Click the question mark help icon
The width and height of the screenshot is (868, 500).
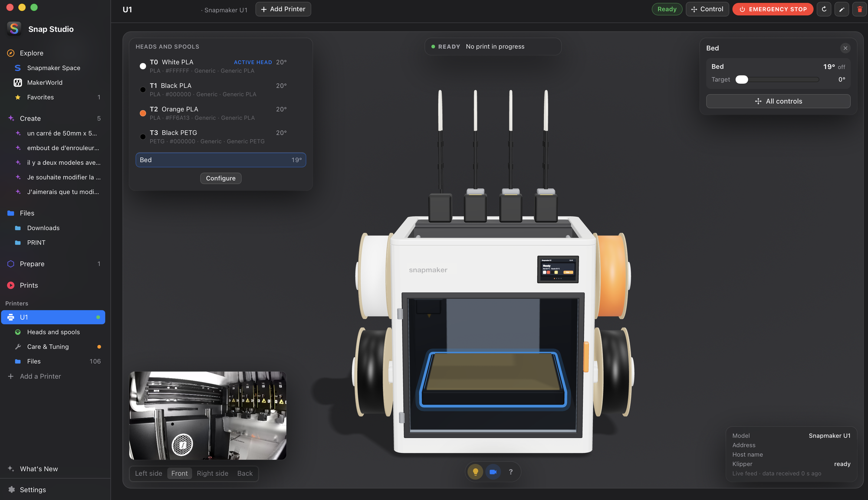[511, 472]
